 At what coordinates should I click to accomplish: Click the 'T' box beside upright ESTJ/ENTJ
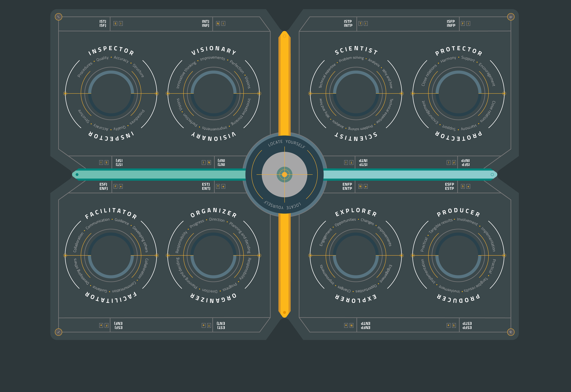point(218,186)
